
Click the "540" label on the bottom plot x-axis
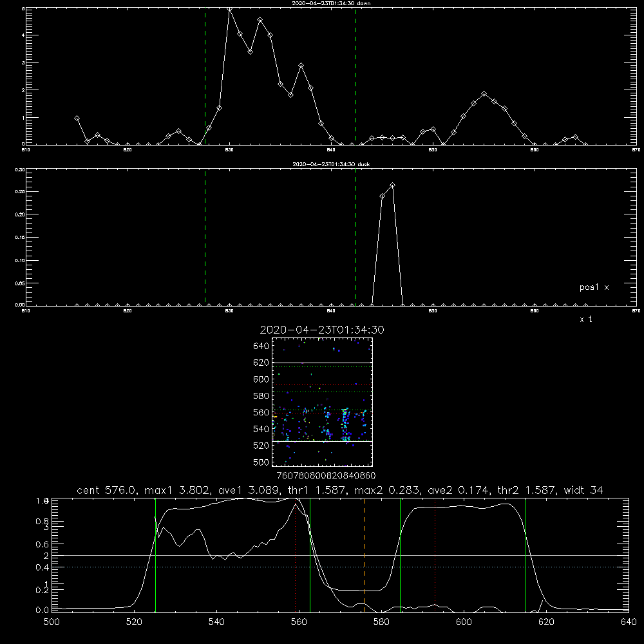pyautogui.click(x=216, y=622)
